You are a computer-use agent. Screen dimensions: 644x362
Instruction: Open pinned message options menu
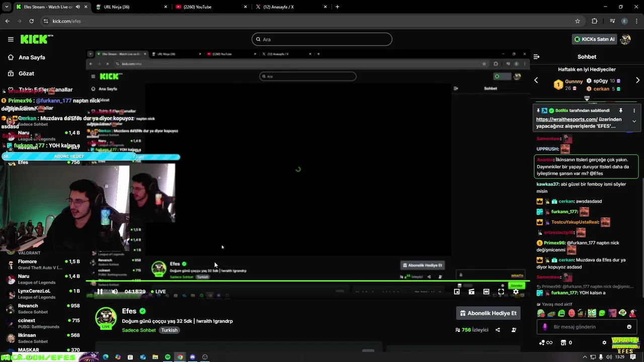pyautogui.click(x=634, y=111)
